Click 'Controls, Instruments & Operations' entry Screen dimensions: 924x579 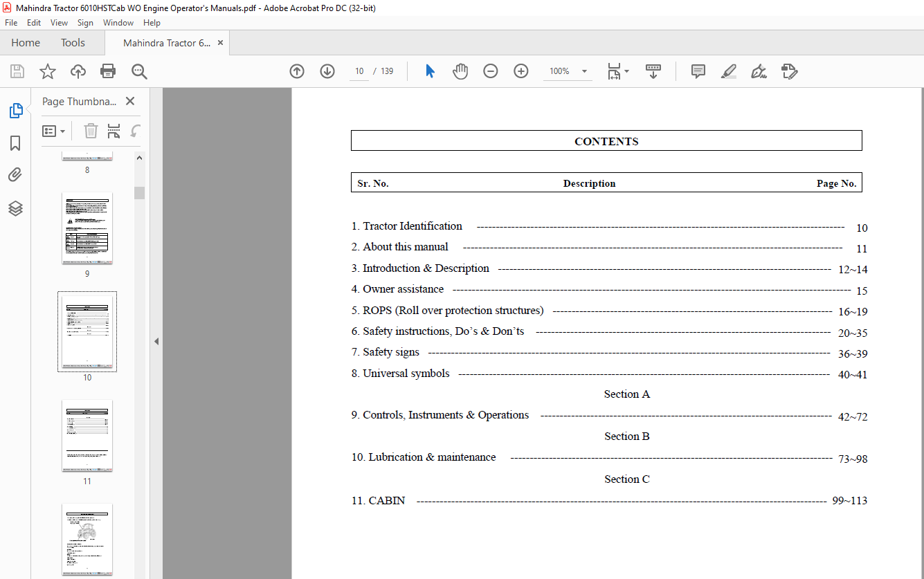[x=440, y=415]
